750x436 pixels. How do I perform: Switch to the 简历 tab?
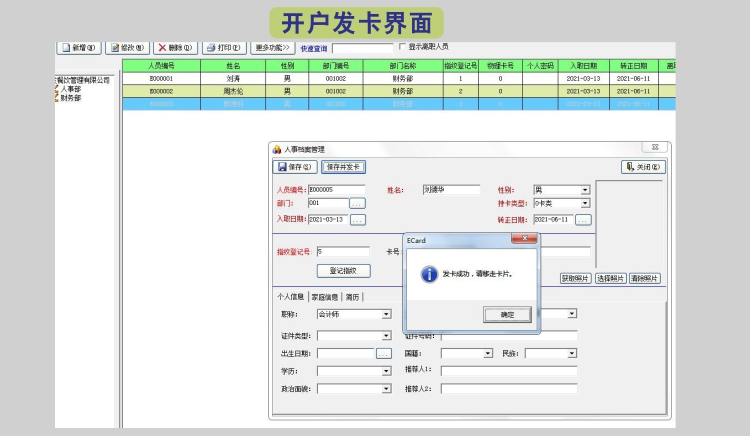353,297
